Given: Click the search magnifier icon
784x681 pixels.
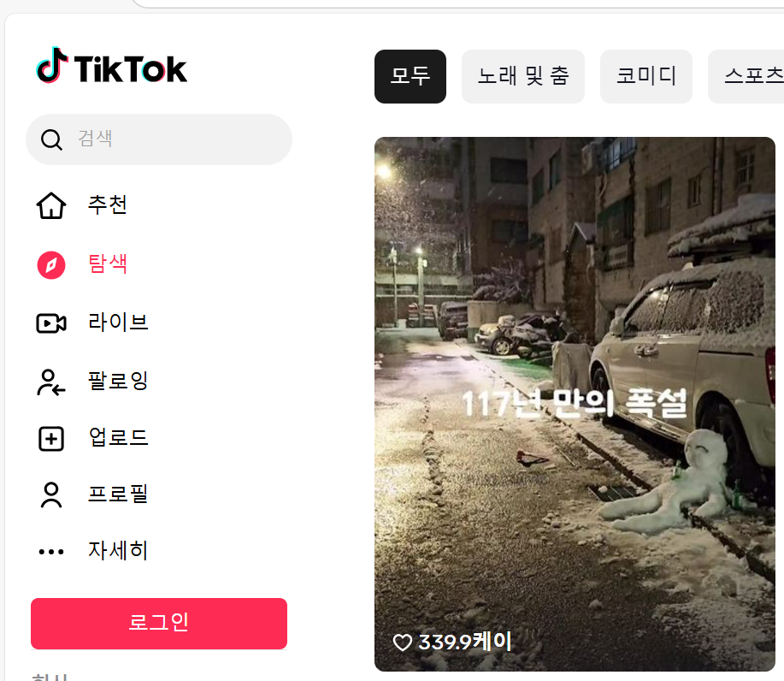Looking at the screenshot, I should click(51, 139).
